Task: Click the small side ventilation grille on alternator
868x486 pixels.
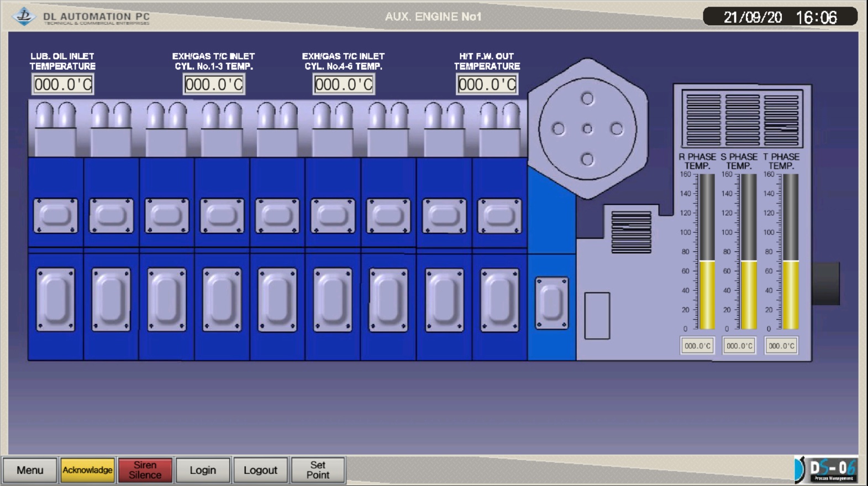Action: tap(631, 232)
